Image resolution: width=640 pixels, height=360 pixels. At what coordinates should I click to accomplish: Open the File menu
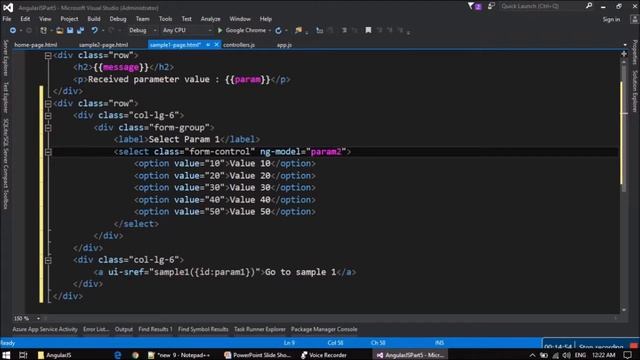(7, 19)
